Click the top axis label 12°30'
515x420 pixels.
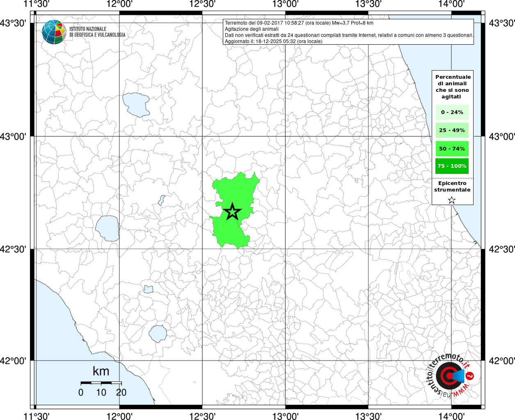(202, 4)
